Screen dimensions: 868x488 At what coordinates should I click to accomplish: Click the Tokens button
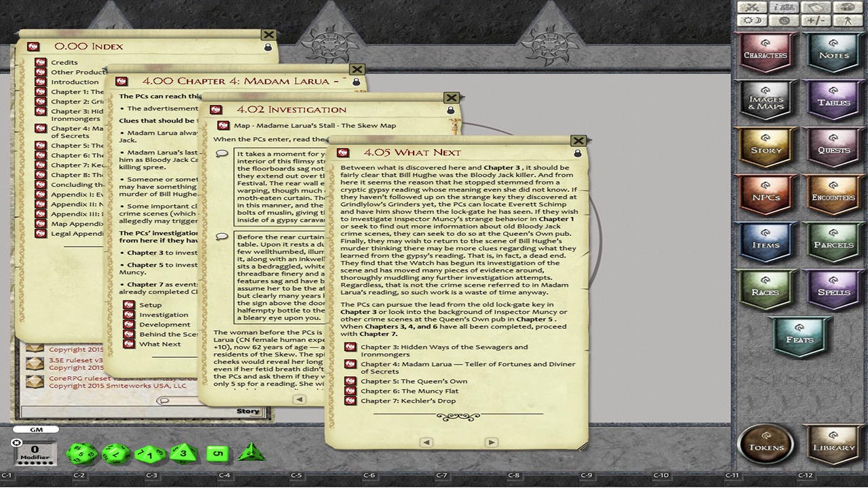pos(766,445)
